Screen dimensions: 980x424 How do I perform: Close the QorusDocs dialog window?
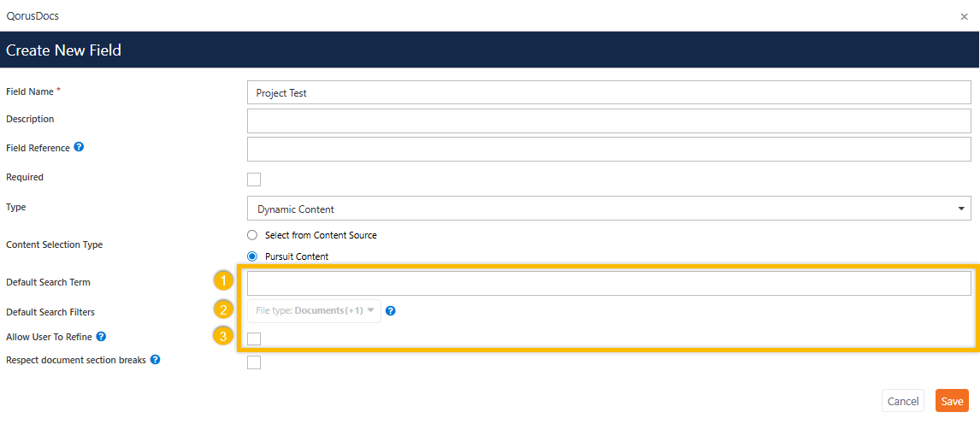click(x=964, y=16)
